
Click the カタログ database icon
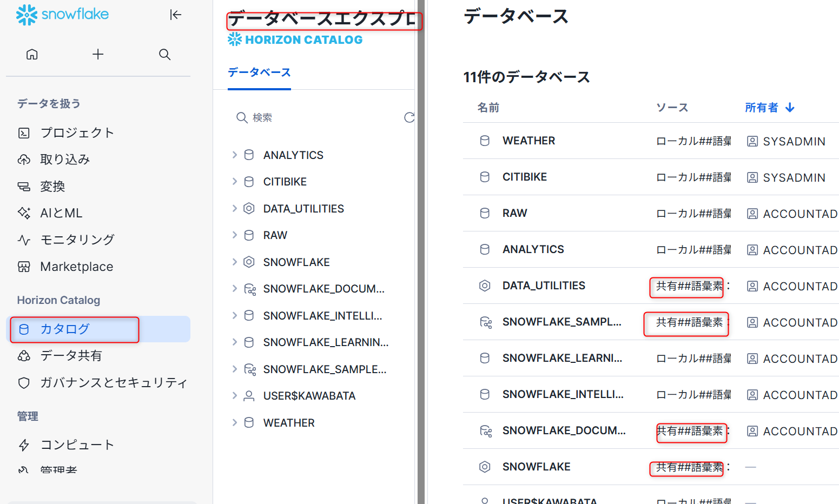(x=24, y=329)
